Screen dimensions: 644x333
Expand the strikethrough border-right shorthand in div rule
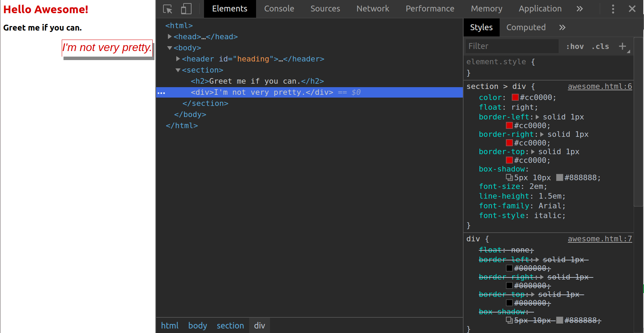[542, 277]
